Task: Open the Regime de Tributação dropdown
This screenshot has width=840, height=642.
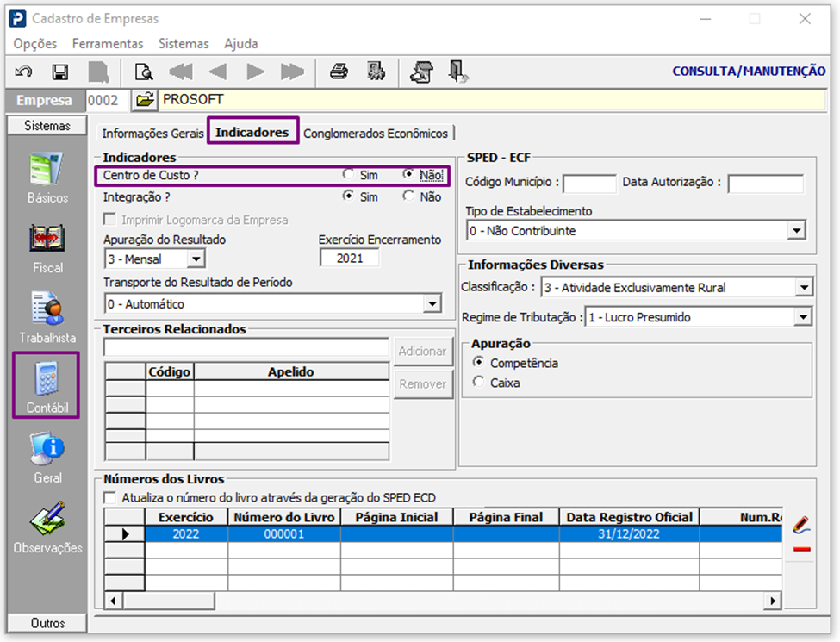Action: pyautogui.click(x=803, y=318)
